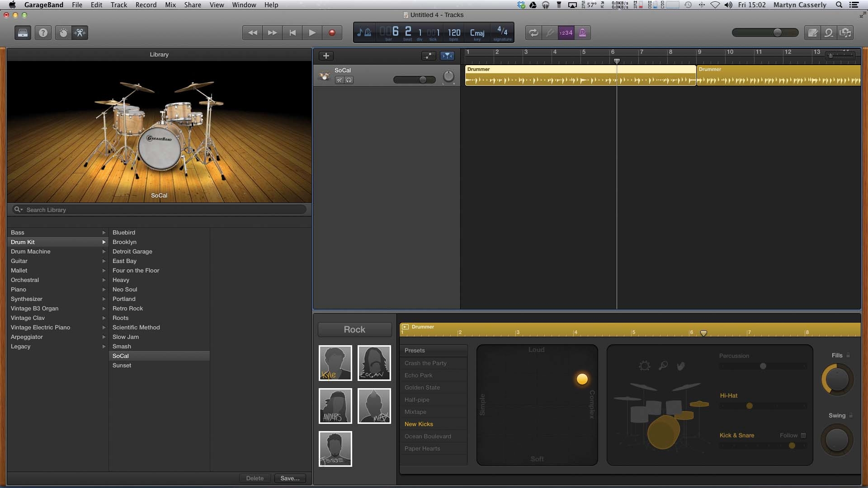The height and width of the screenshot is (488, 868).
Task: Open the Editors scissors icon
Action: click(x=80, y=33)
